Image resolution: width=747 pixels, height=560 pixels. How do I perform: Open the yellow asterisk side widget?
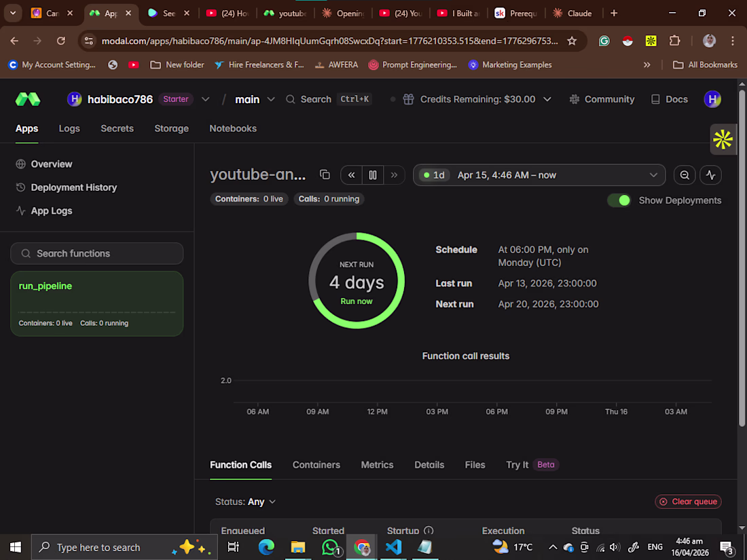pyautogui.click(x=723, y=140)
